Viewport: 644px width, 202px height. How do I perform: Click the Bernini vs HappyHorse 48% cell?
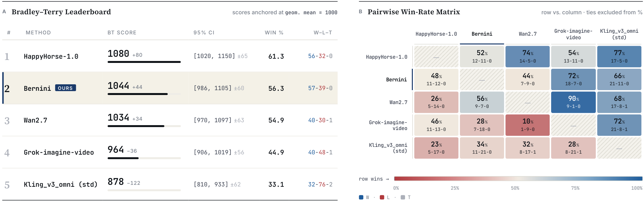pos(436,79)
